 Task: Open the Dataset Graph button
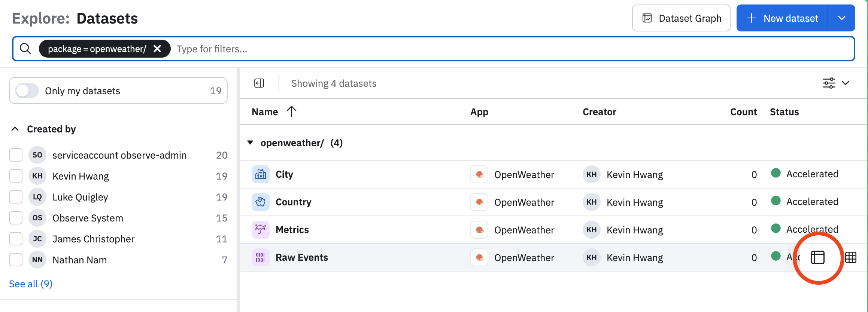(681, 18)
